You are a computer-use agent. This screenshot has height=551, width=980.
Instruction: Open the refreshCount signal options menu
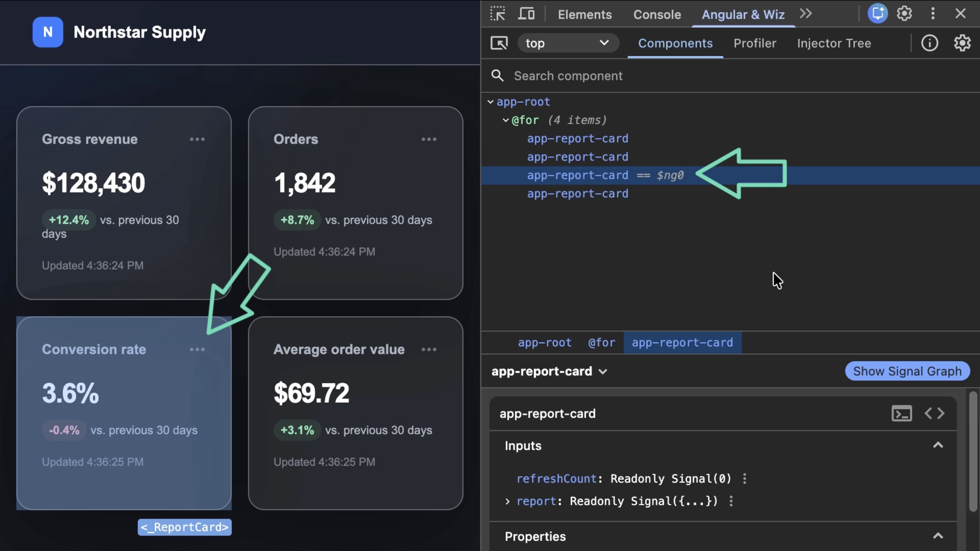click(745, 479)
